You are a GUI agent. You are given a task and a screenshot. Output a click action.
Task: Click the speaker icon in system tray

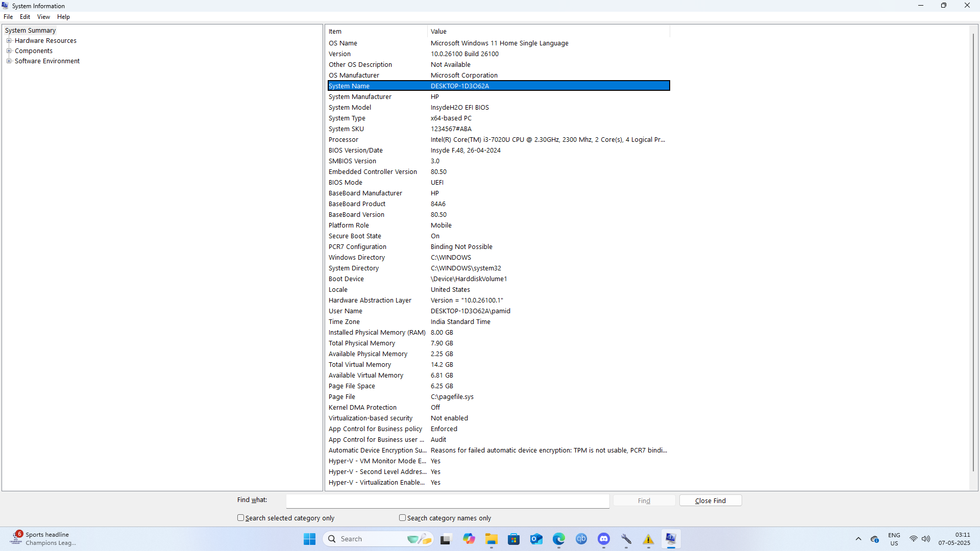tap(926, 539)
